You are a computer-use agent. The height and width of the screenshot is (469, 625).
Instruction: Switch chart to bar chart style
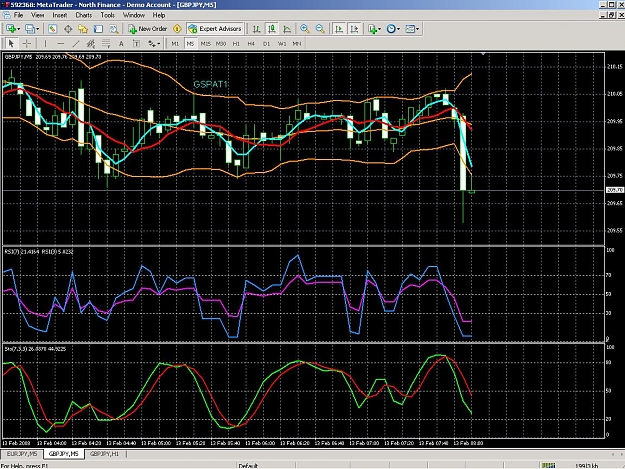(x=257, y=29)
